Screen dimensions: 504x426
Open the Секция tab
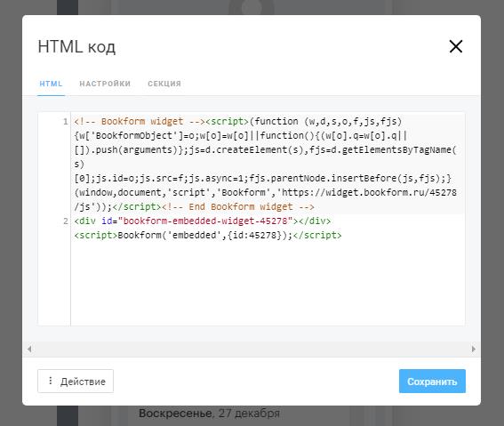point(164,84)
